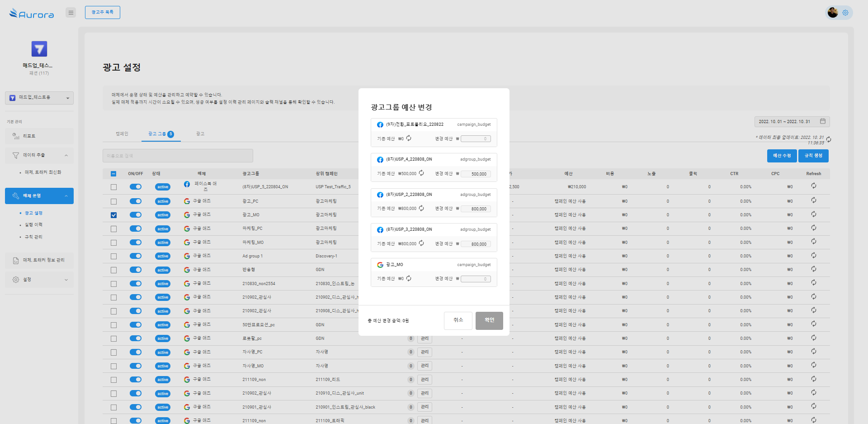Click refresh icon next to 데이터 최종 업데이트
The image size is (868, 424).
coord(829,140)
